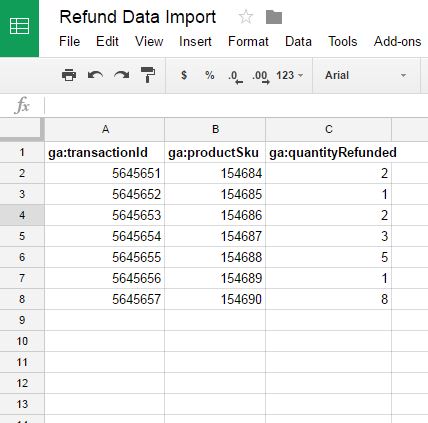This screenshot has height=423, width=428.
Task: Select cell containing 154690
Action: [x=215, y=299]
